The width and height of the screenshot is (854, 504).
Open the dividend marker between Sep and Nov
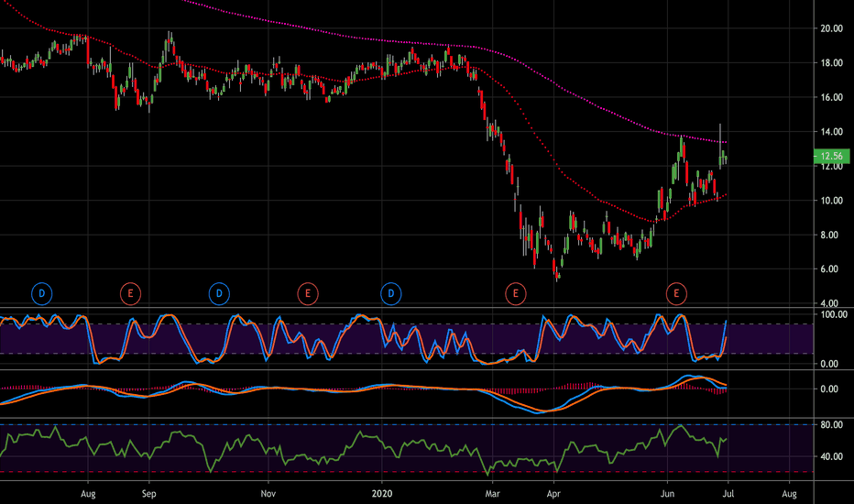[x=219, y=293]
